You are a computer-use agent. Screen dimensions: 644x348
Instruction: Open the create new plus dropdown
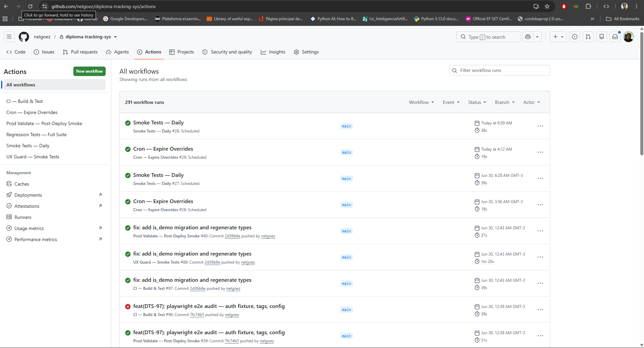click(x=558, y=37)
